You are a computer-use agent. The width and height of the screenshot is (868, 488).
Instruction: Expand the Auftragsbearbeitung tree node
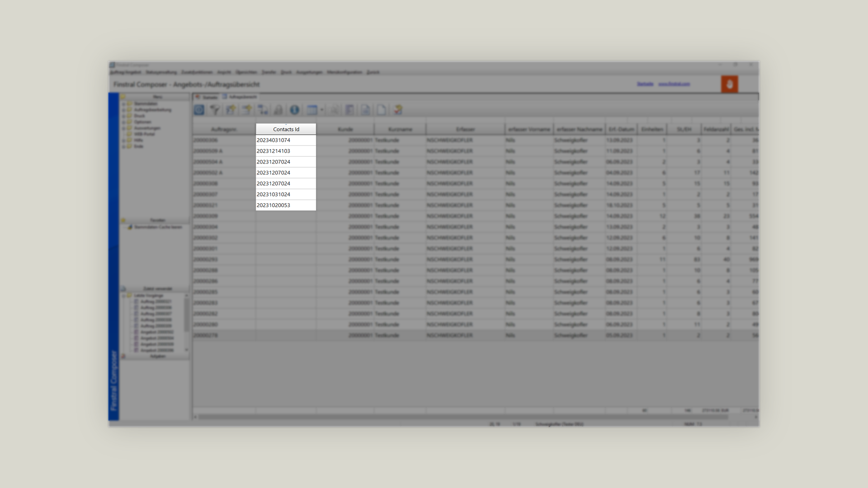point(123,110)
